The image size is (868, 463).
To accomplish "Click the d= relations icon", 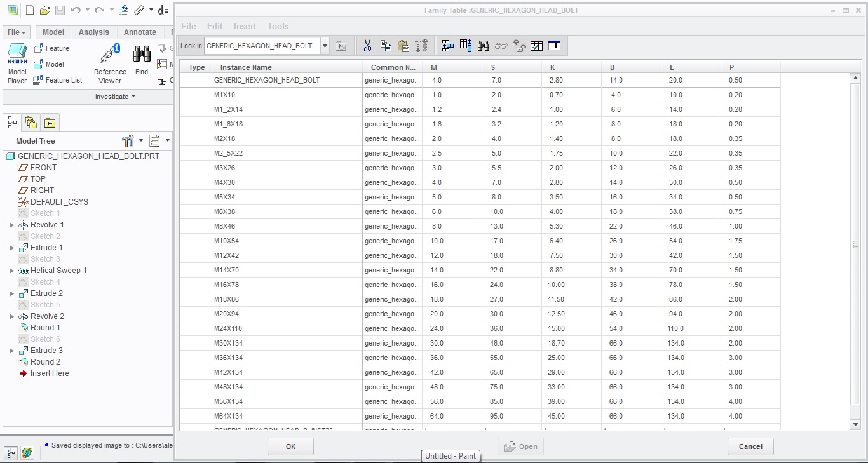I will pyautogui.click(x=164, y=10).
